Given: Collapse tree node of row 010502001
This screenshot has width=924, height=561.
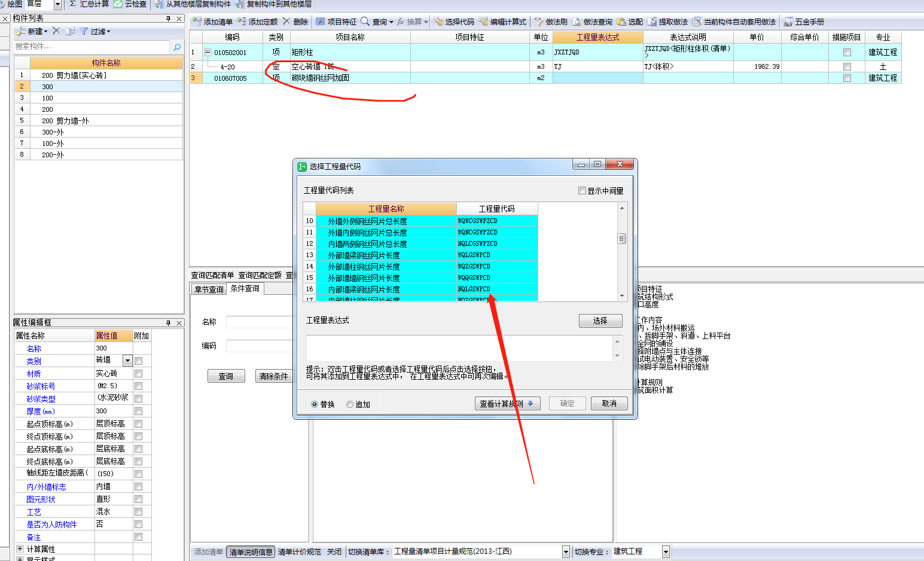Looking at the screenshot, I should 208,52.
